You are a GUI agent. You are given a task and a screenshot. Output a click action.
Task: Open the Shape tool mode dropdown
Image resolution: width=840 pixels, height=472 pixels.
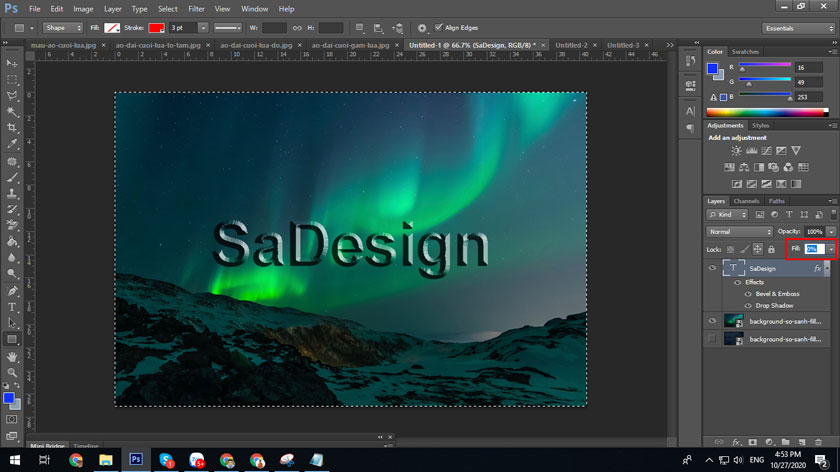63,28
